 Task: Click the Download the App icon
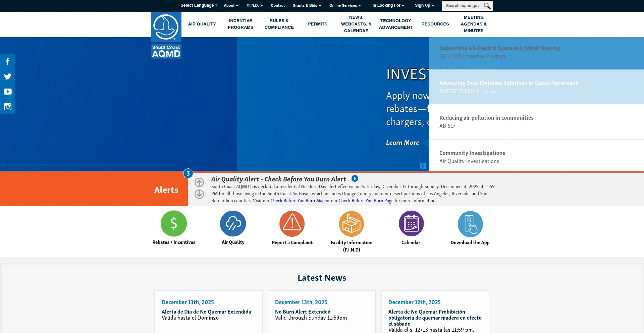point(470,224)
